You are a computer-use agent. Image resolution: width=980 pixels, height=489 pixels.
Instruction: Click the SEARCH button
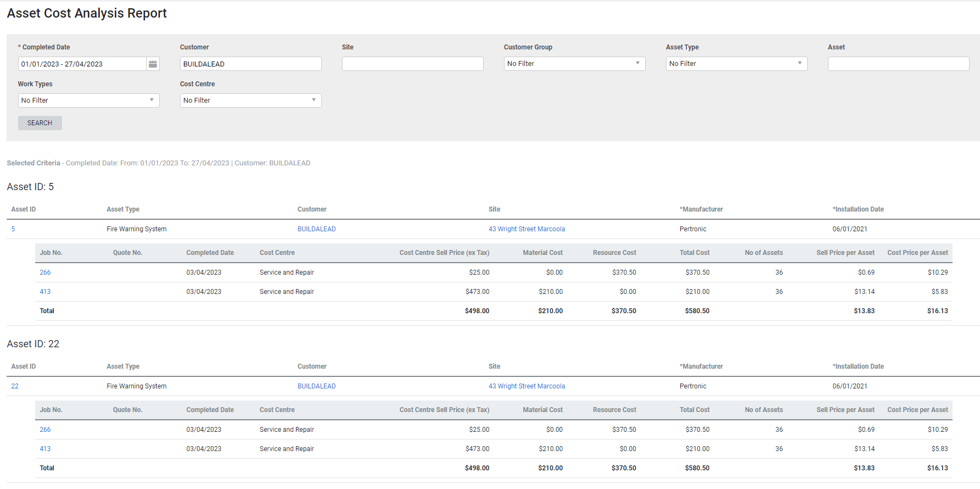pyautogui.click(x=40, y=123)
